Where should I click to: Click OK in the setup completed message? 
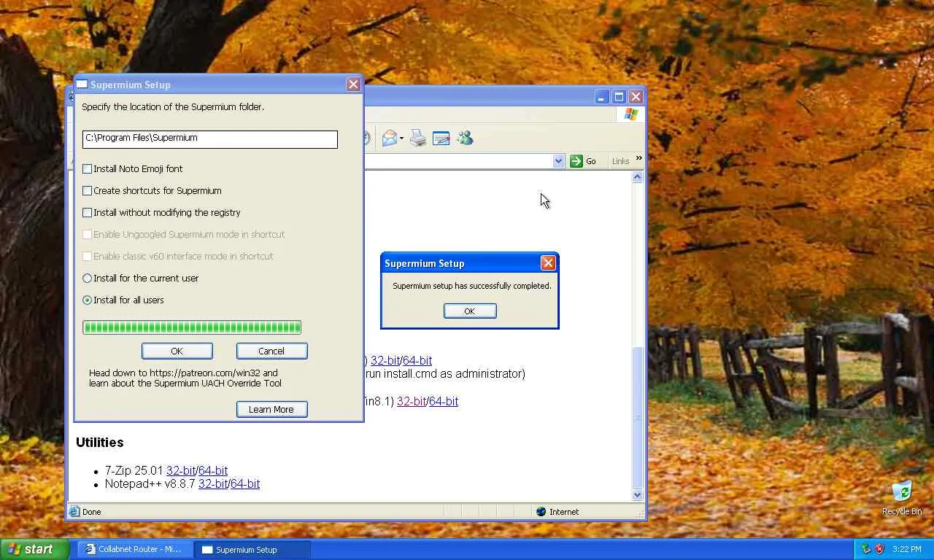point(470,311)
